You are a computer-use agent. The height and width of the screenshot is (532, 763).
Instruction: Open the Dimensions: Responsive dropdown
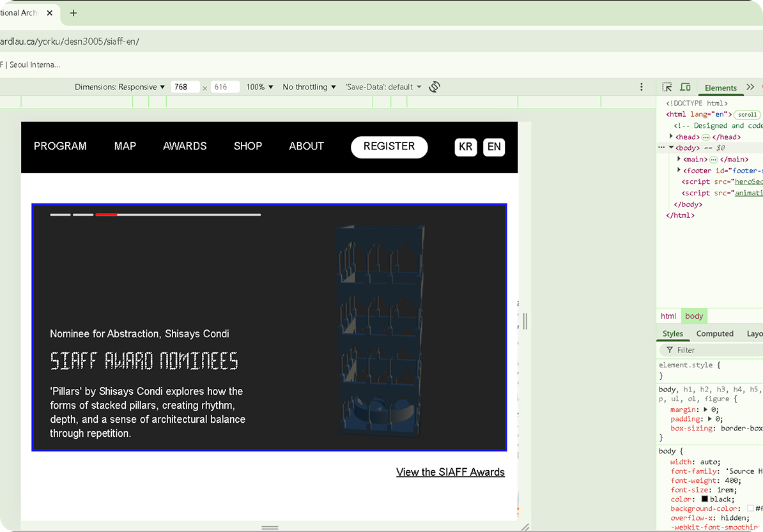(119, 87)
